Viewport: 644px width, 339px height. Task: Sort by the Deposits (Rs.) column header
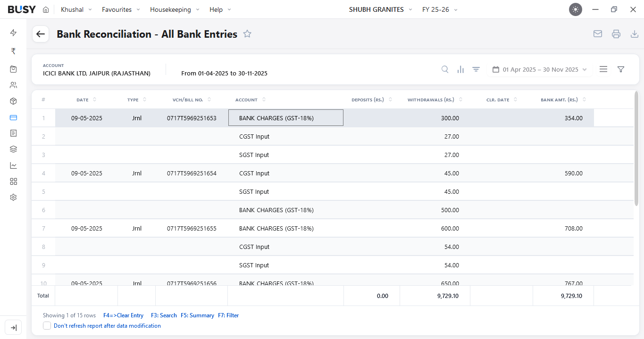372,99
